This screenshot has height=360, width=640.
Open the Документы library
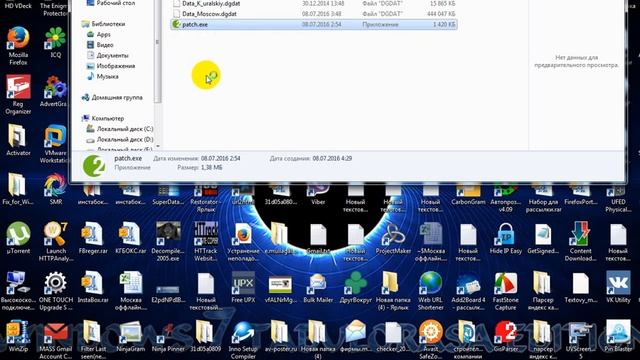(x=108, y=56)
